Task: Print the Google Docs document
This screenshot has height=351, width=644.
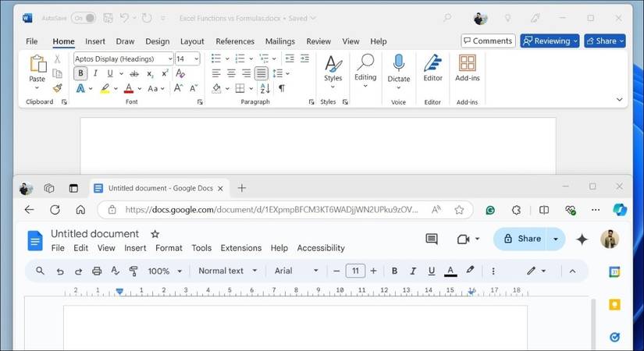Action: (x=97, y=271)
